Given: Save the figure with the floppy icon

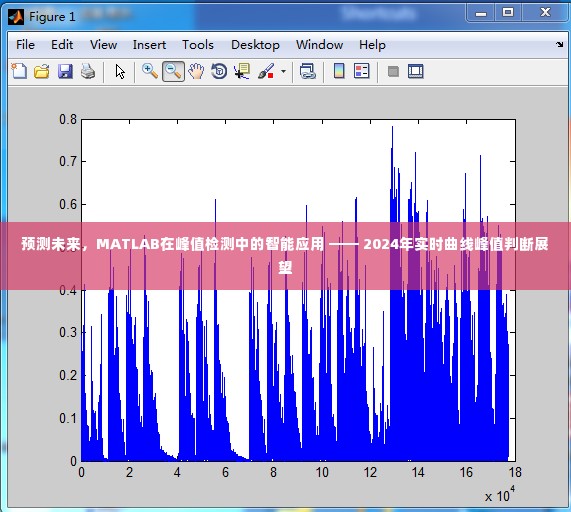Looking at the screenshot, I should [65, 71].
